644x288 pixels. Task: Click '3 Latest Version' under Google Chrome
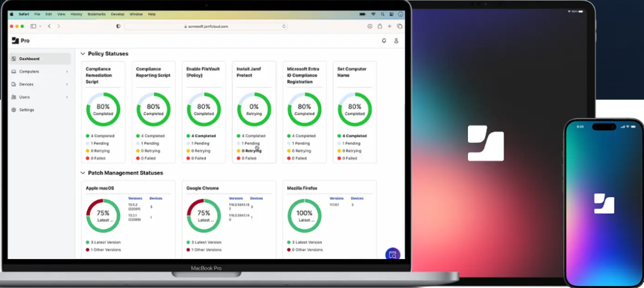(206, 242)
